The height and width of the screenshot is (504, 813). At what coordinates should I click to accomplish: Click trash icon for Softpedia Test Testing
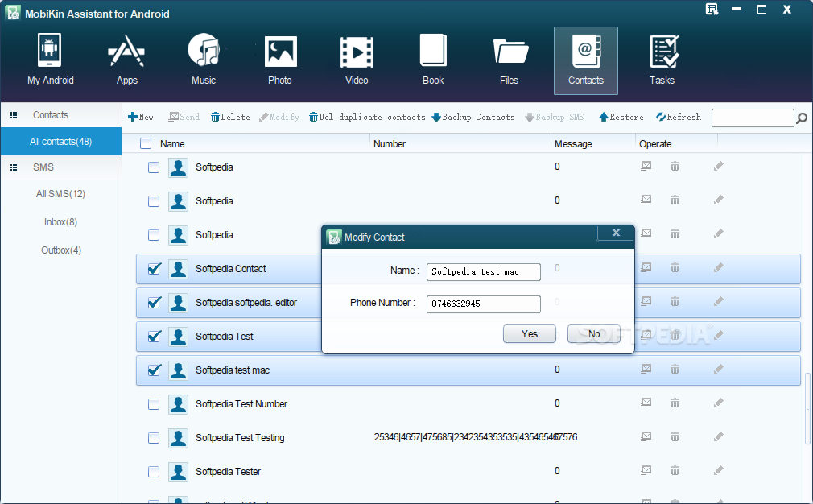(x=675, y=437)
